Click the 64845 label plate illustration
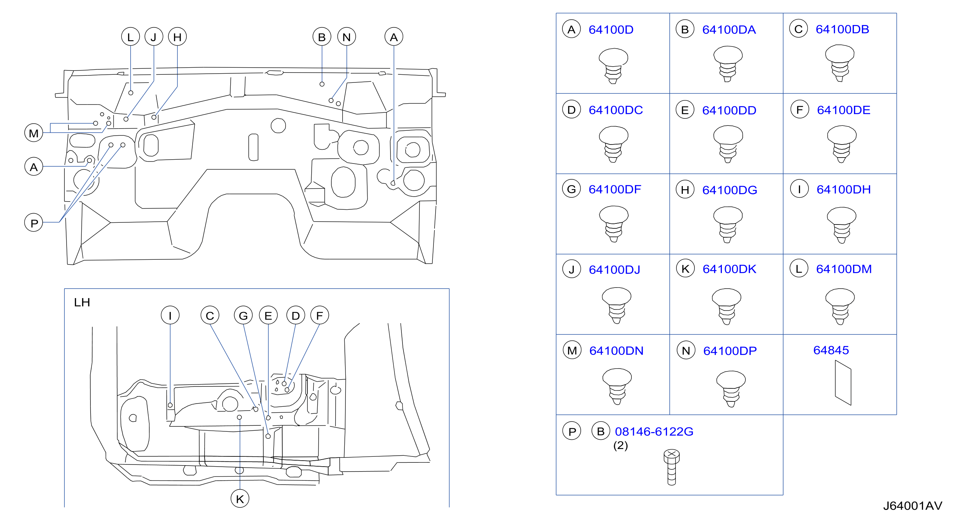 coord(843,383)
